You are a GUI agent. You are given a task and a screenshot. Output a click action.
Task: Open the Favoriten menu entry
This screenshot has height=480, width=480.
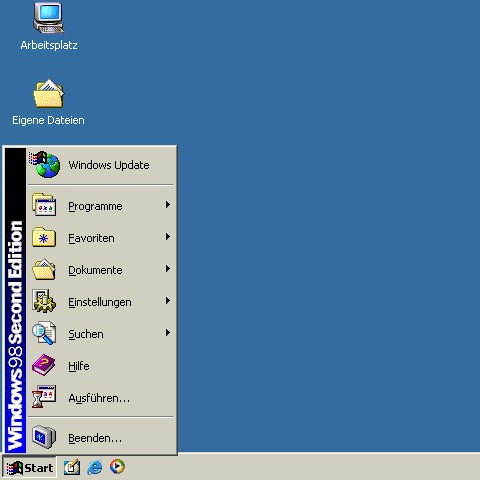(x=101, y=237)
